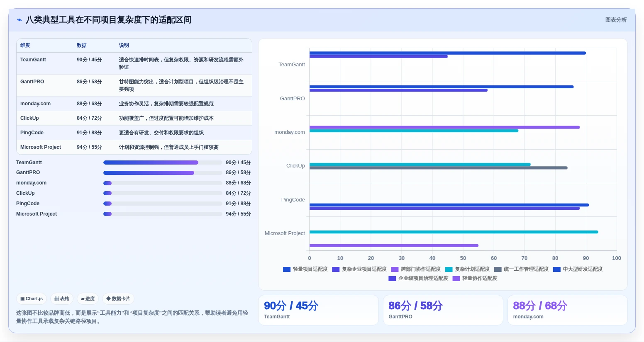Toggle 中大型研发适配度 legend swatch

[556, 269]
